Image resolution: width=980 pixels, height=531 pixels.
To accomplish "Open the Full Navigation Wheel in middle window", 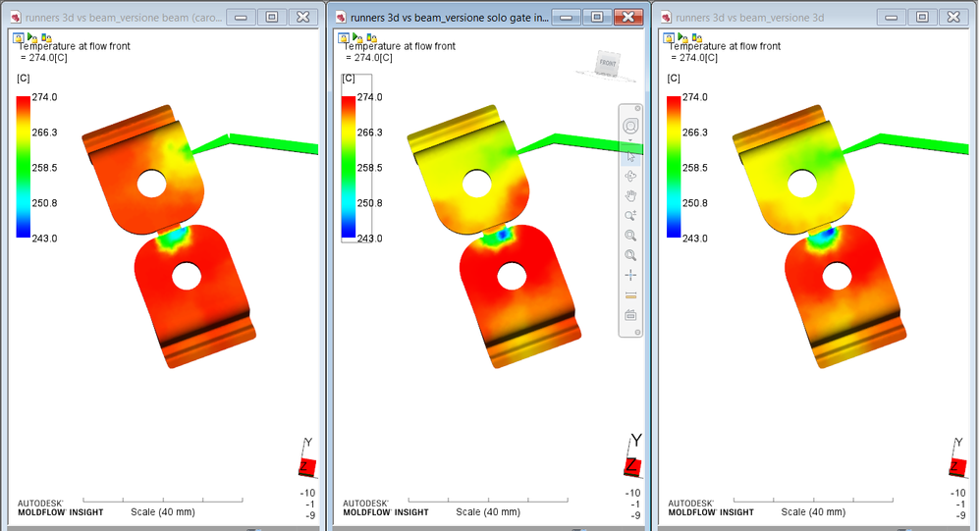I will 630,127.
